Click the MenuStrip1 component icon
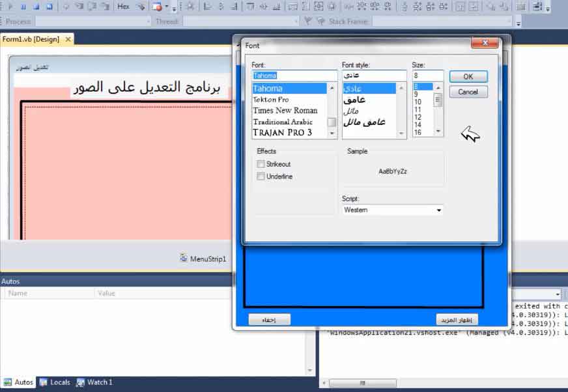Image resolution: width=568 pixels, height=392 pixels. [x=184, y=259]
